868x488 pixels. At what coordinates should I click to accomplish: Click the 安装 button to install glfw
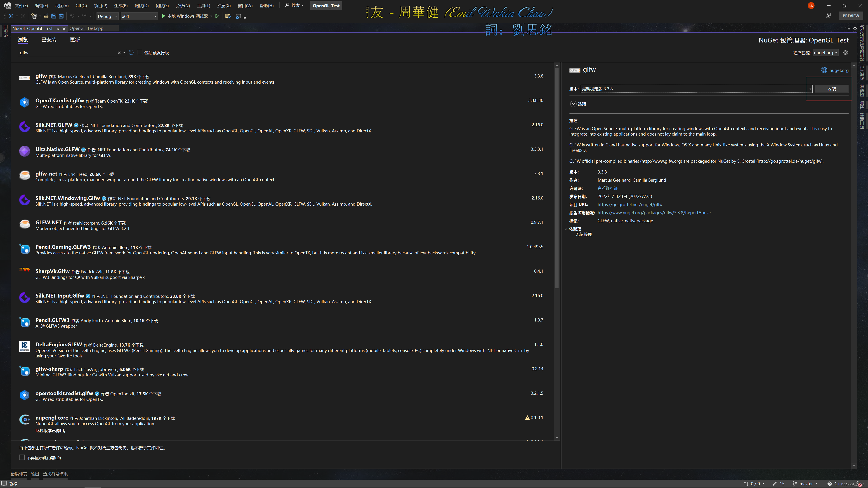click(x=832, y=89)
